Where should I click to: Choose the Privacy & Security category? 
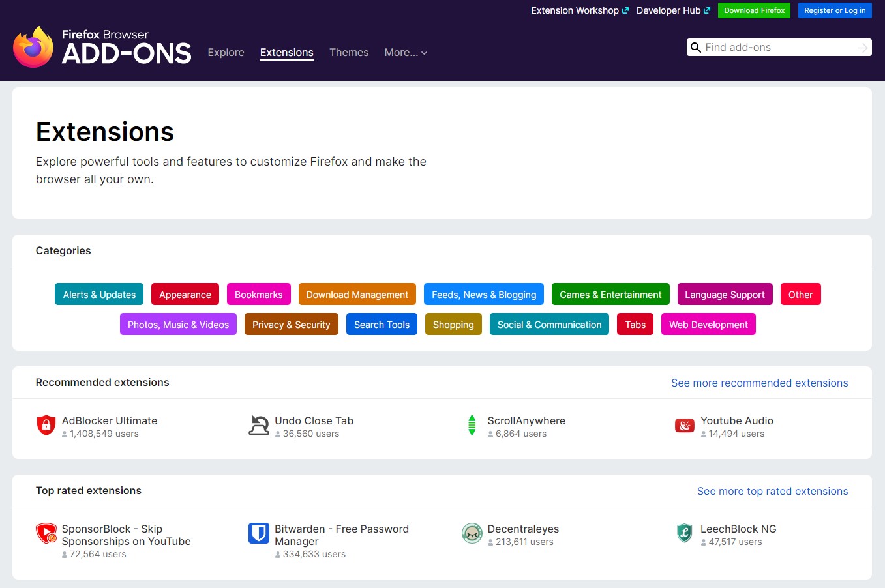point(291,325)
